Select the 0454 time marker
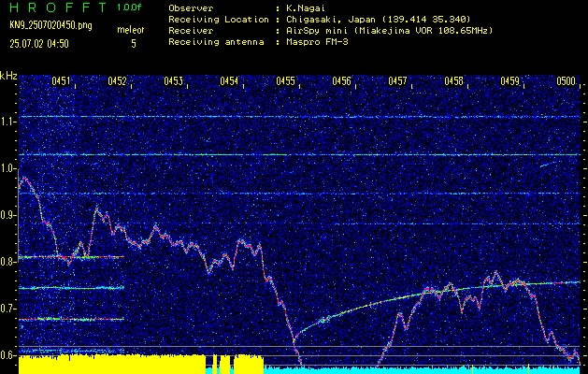This screenshot has width=588, height=374. (x=229, y=81)
